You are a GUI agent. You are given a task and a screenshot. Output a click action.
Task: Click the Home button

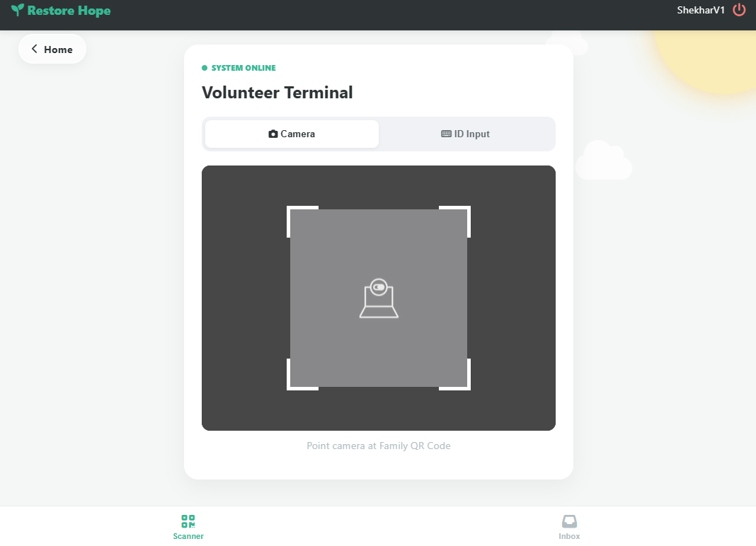click(x=52, y=49)
